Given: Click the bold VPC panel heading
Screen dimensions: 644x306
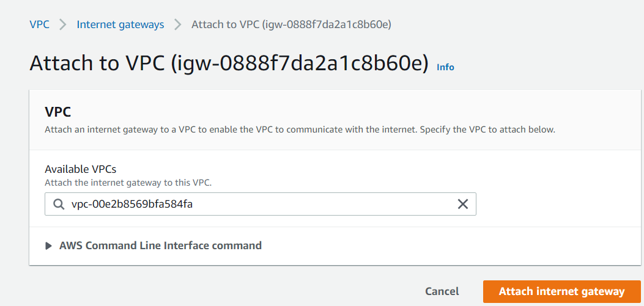Looking at the screenshot, I should (58, 112).
